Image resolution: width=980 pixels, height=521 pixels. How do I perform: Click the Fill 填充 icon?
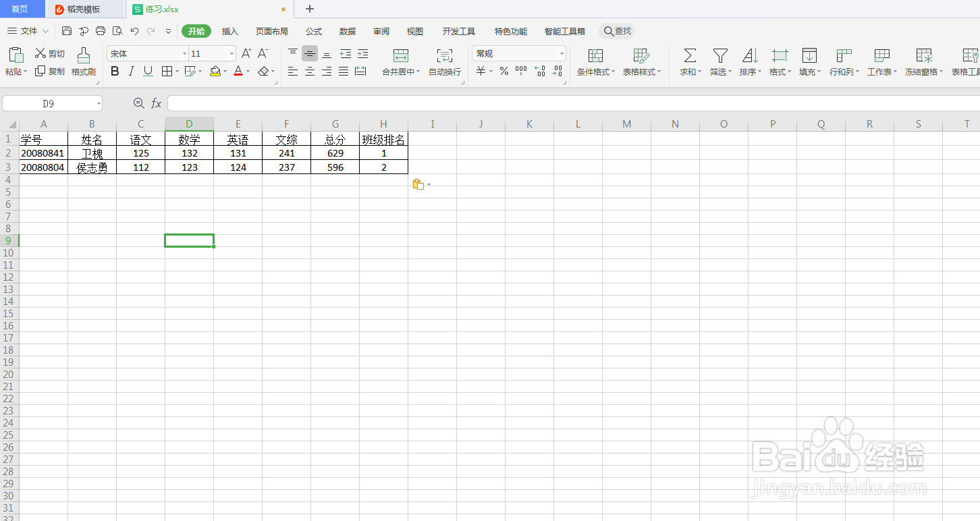click(809, 55)
